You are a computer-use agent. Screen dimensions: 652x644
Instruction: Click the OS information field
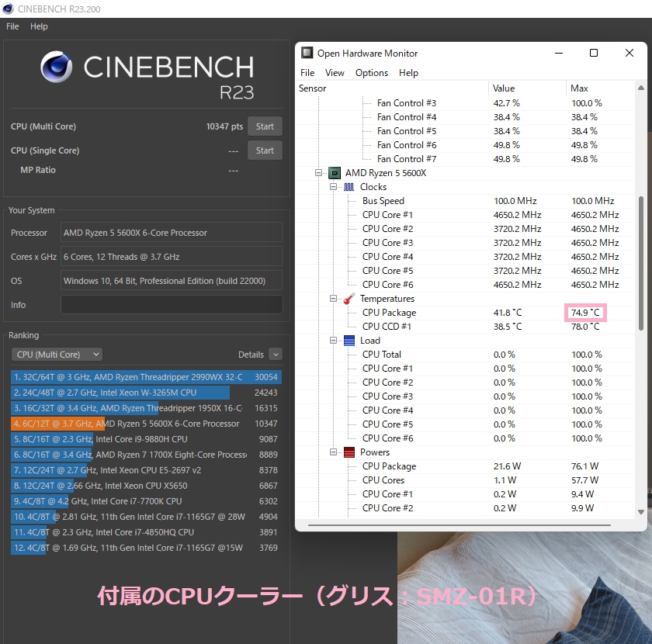172,281
